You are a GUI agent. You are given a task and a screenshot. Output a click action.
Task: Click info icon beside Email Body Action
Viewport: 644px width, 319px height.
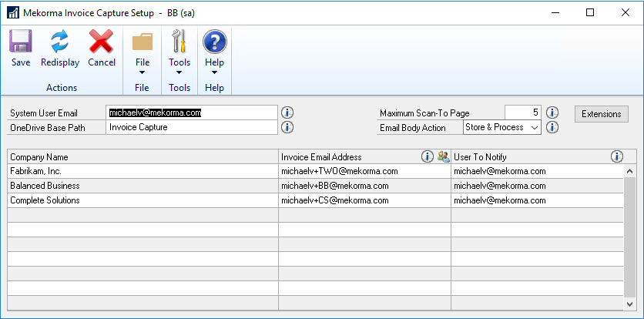click(x=552, y=127)
